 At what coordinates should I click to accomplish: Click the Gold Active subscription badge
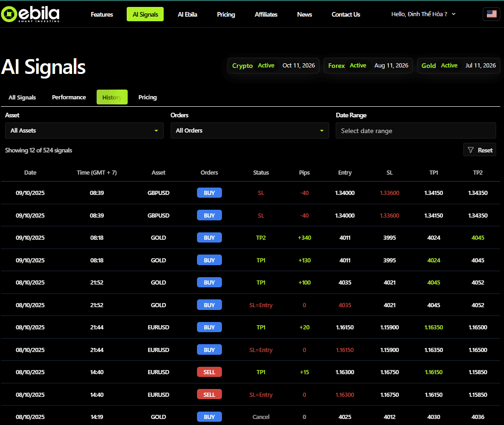point(458,66)
